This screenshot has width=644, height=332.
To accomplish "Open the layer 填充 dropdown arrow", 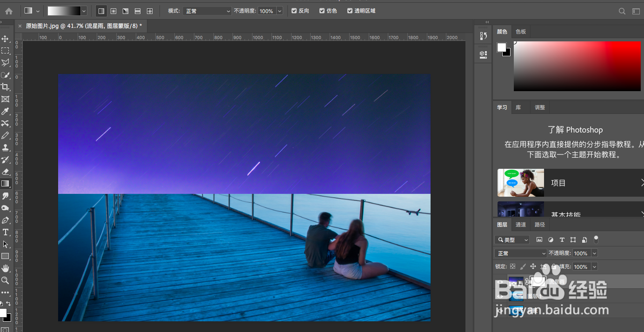I will (x=594, y=267).
